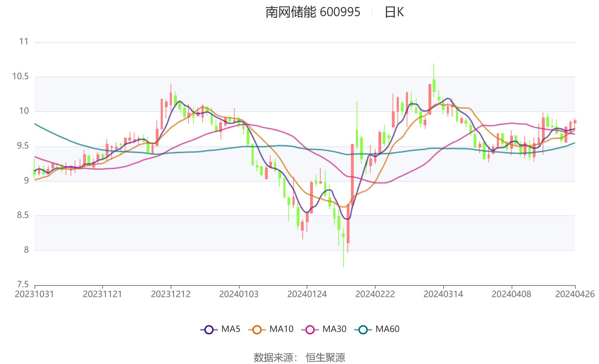
Task: Click the 20240426 x-axis date label
Action: coord(575,294)
